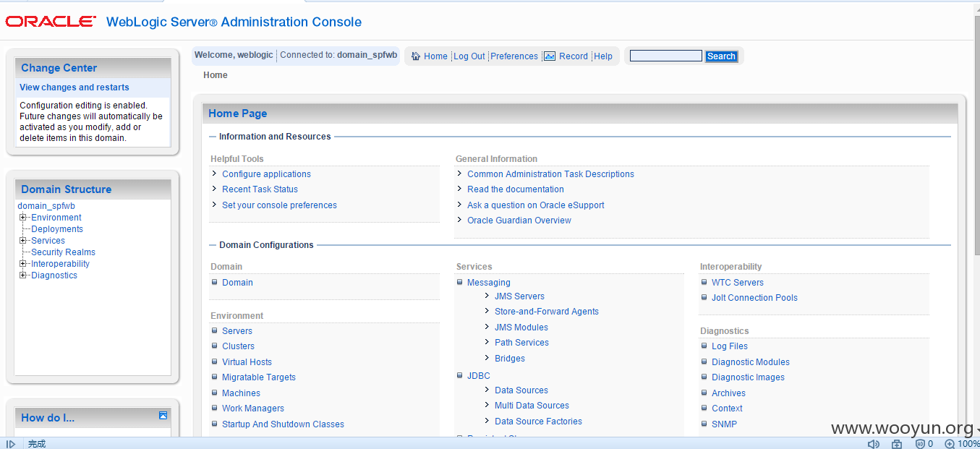Viewport: 980px width, 449px height.
Task: Open Diagnostic Images link
Action: (x=748, y=377)
